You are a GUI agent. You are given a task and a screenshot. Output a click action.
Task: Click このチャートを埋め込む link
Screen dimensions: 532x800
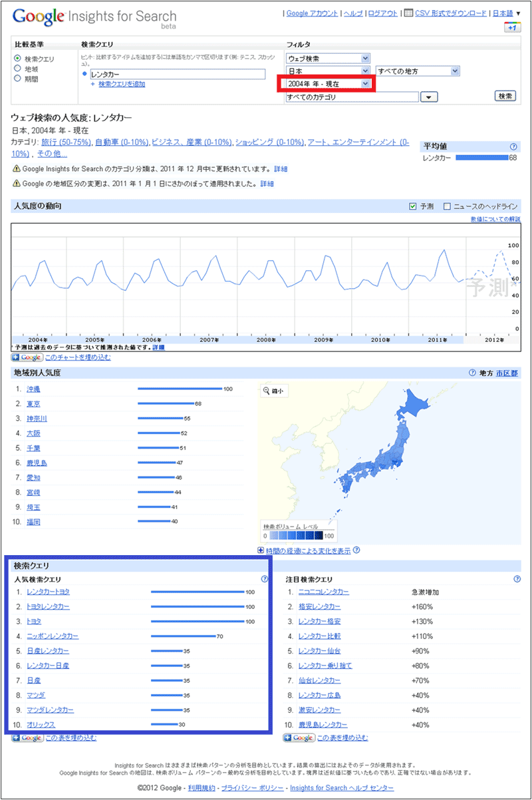click(x=78, y=357)
